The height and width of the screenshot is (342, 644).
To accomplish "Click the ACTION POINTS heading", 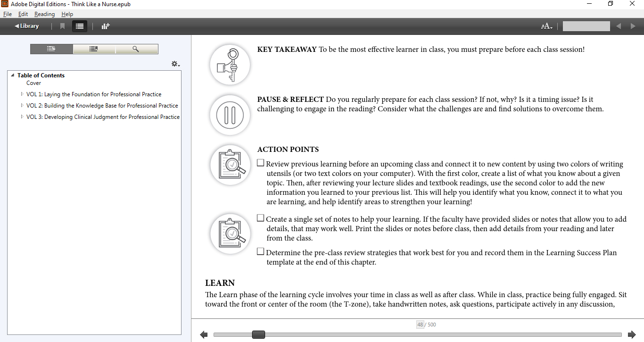I will pyautogui.click(x=288, y=150).
